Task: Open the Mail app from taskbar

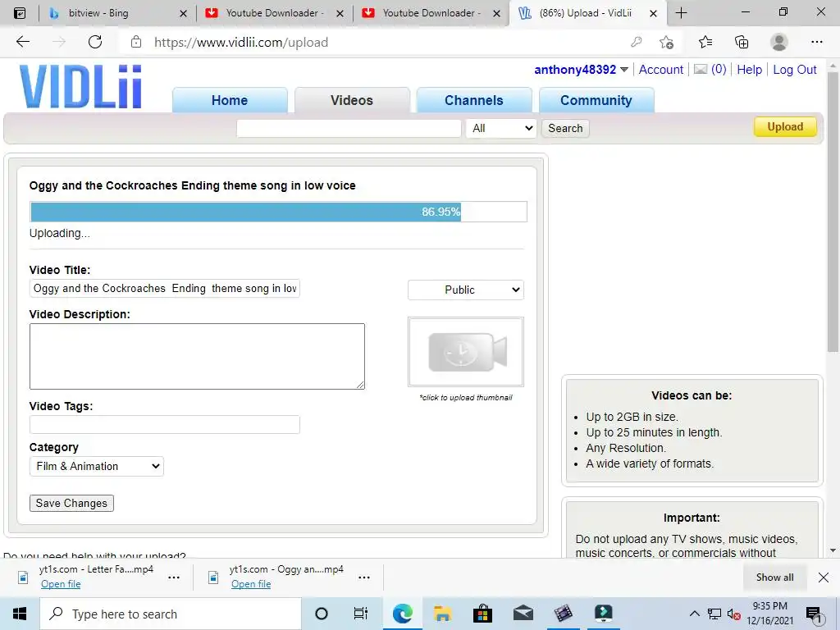Action: tap(523, 614)
